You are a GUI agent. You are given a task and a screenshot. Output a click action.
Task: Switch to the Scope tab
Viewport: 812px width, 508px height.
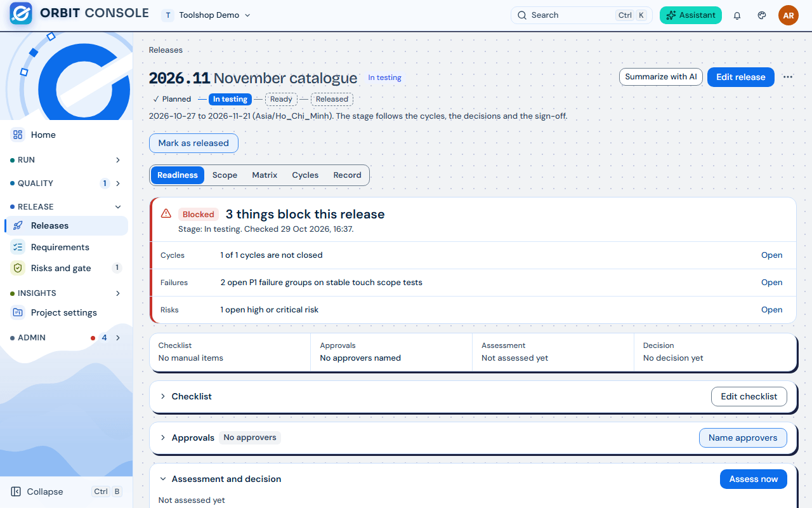point(225,175)
